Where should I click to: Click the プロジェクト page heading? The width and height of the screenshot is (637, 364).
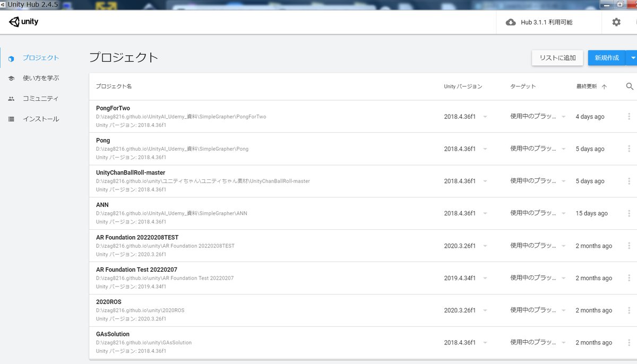(124, 57)
